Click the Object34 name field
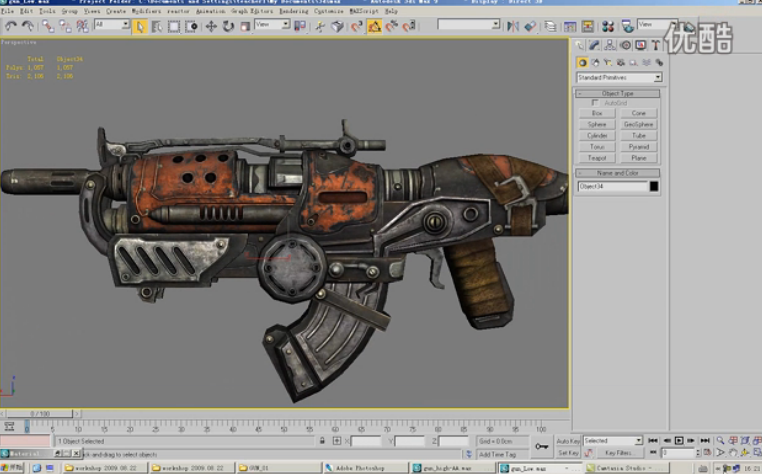The image size is (762, 474). (x=612, y=186)
